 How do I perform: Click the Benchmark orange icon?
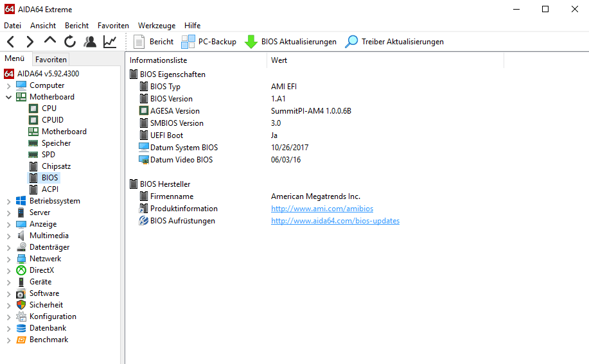click(21, 340)
